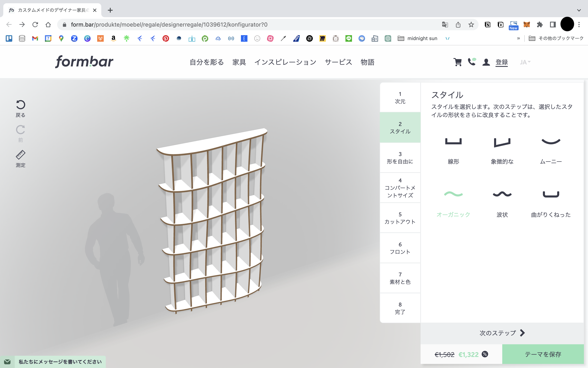The width and height of the screenshot is (588, 368).
Task: Pick the 波状 wavy style
Action: click(x=502, y=194)
